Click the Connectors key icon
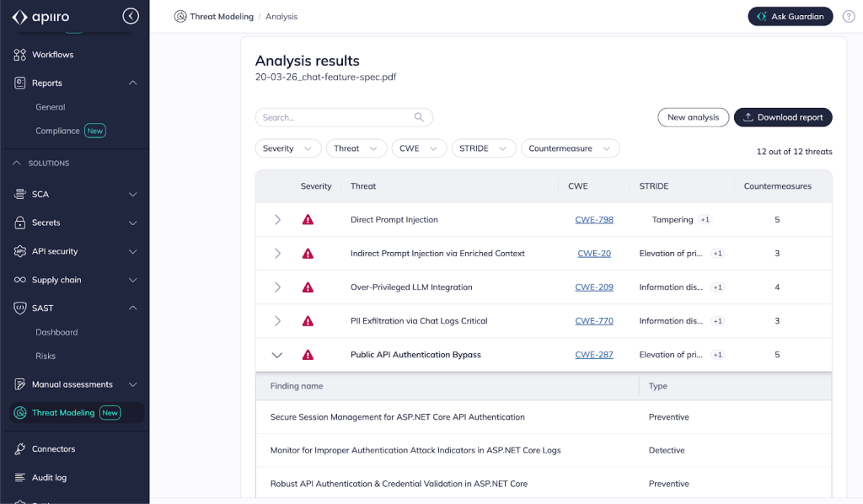The width and height of the screenshot is (863, 504). pyautogui.click(x=20, y=449)
